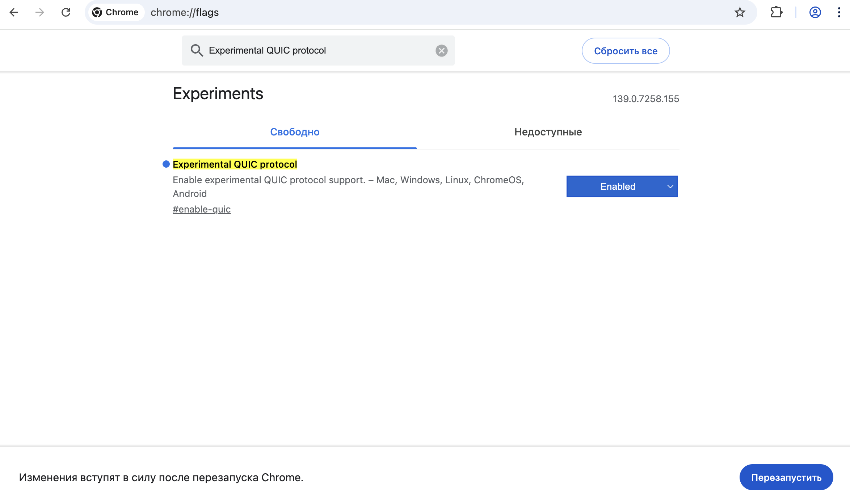
Task: Click the blue modified-flag dot indicator
Action: pyautogui.click(x=166, y=164)
